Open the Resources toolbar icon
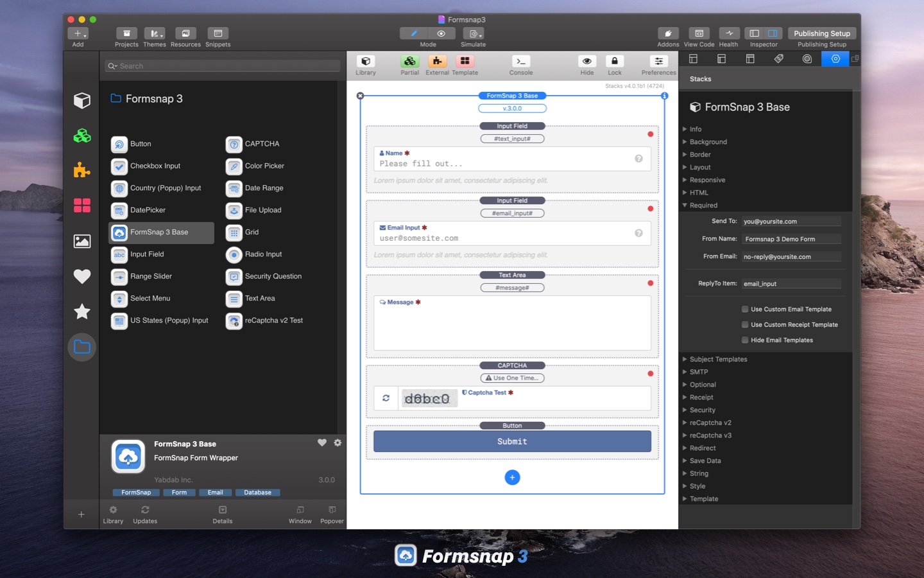 [x=185, y=33]
